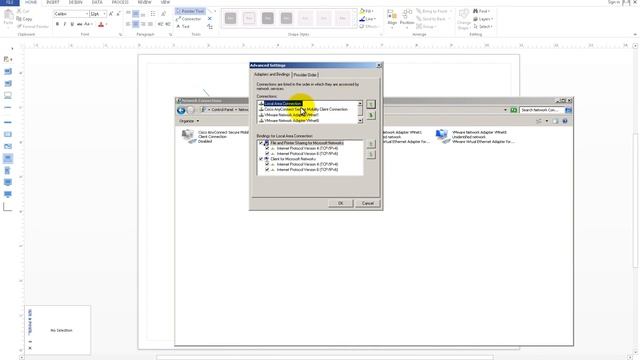Screen dimensions: 640x360
Task: Open the Font dialog launcher
Action: pos(120,35)
